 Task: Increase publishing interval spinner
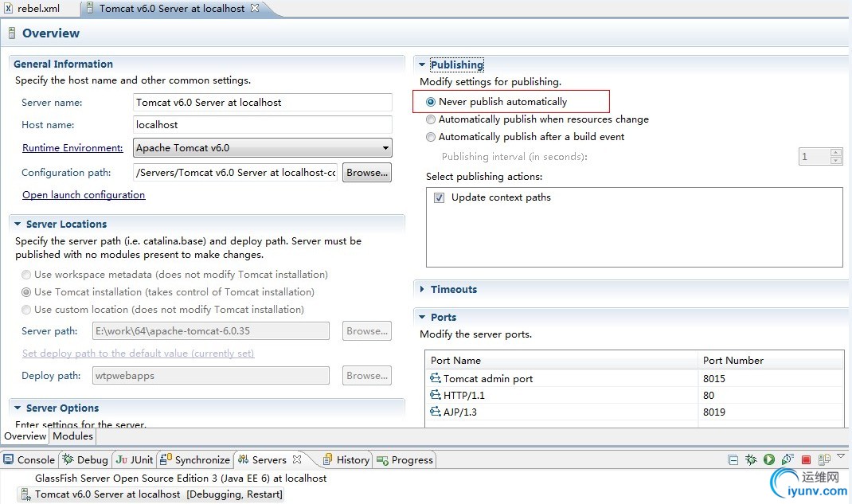pyautogui.click(x=836, y=153)
